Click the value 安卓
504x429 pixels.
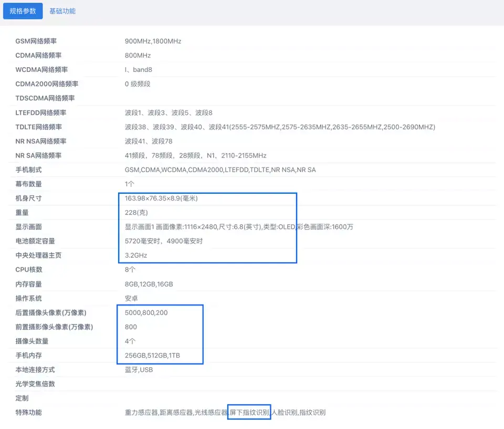(131, 298)
